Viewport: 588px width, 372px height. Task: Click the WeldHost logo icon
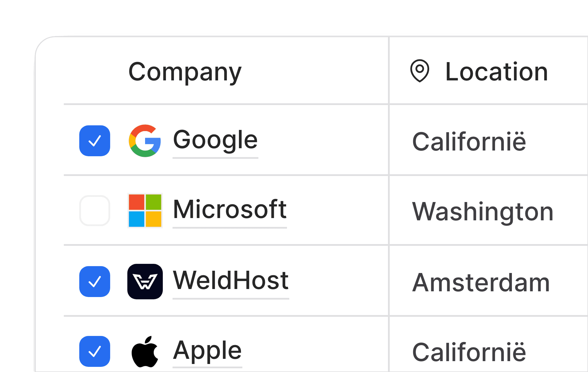click(x=145, y=282)
